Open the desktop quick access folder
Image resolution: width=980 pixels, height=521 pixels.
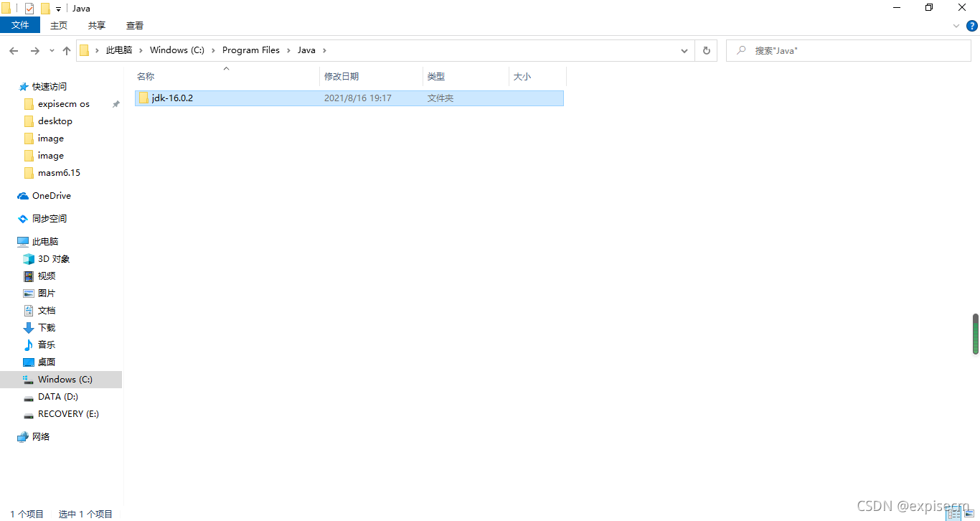pyautogui.click(x=55, y=121)
